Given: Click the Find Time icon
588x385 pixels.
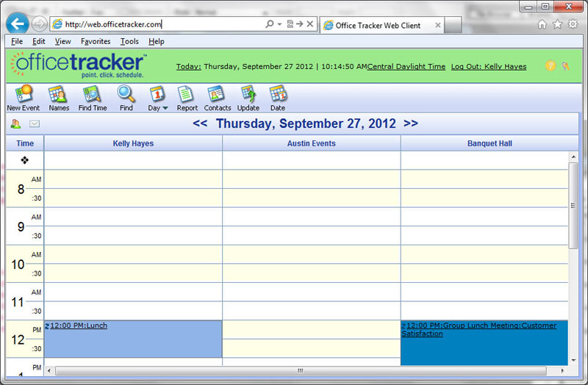Looking at the screenshot, I should point(93,94).
